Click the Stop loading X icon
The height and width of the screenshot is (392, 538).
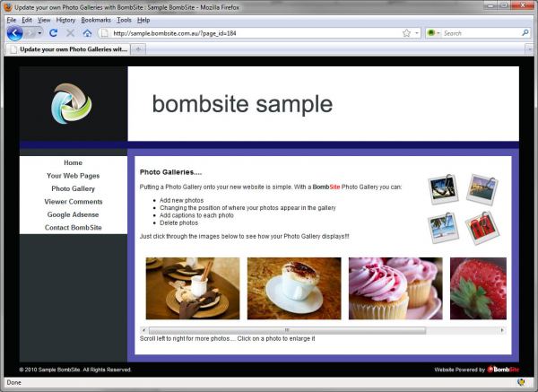coord(70,33)
